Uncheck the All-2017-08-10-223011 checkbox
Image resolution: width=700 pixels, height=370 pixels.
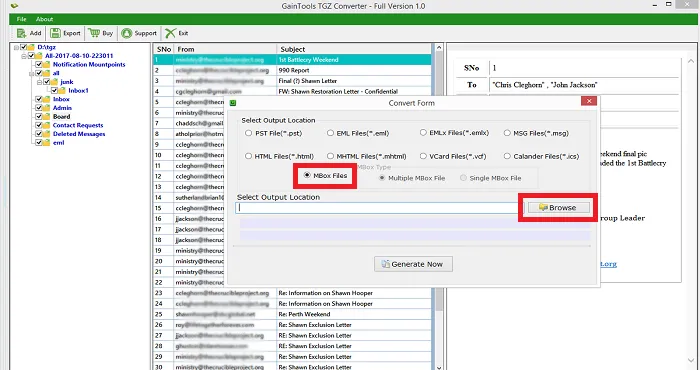(x=31, y=56)
